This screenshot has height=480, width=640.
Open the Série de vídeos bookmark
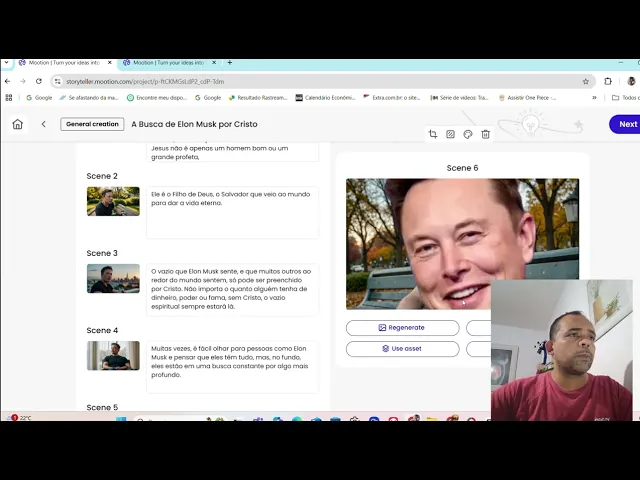460,98
